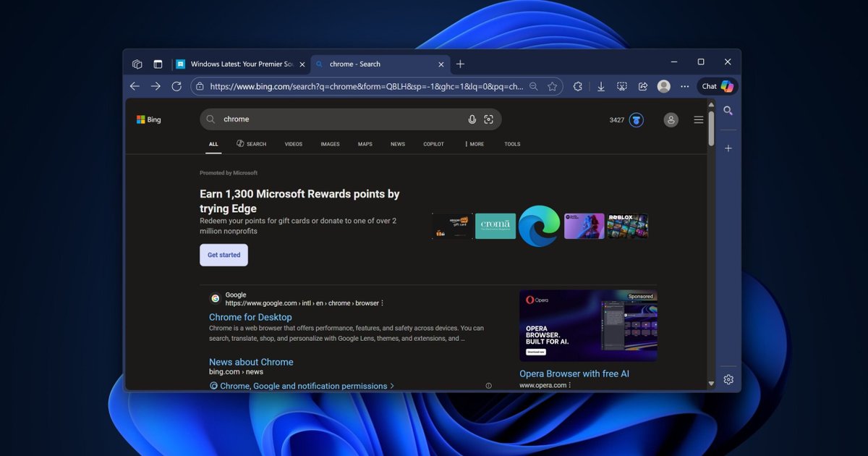Click the Screenshot toolbar icon

621,86
